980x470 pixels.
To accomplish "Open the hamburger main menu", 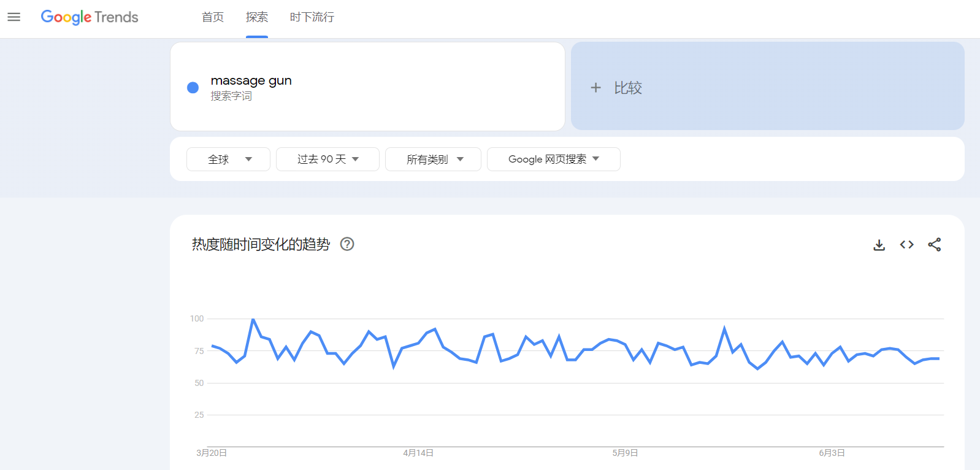I will click(x=13, y=17).
